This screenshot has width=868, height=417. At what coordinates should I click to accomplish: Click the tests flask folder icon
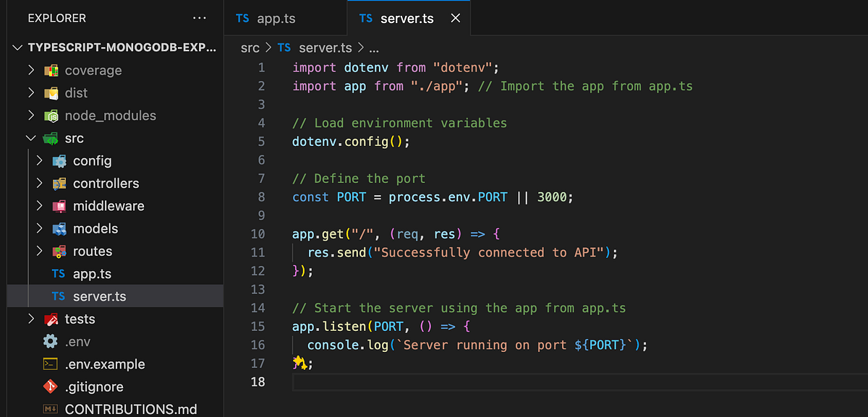click(50, 319)
